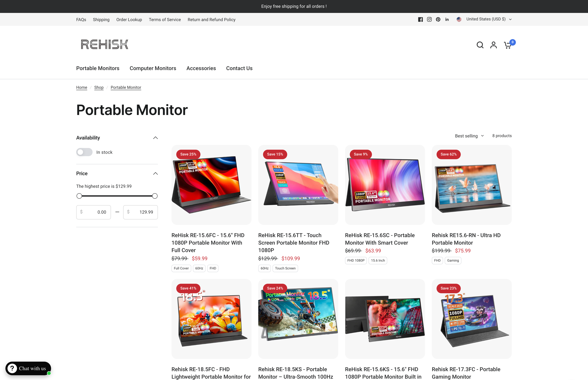Open the Best selling sort dropdown
This screenshot has height=380, width=588.
tap(469, 136)
